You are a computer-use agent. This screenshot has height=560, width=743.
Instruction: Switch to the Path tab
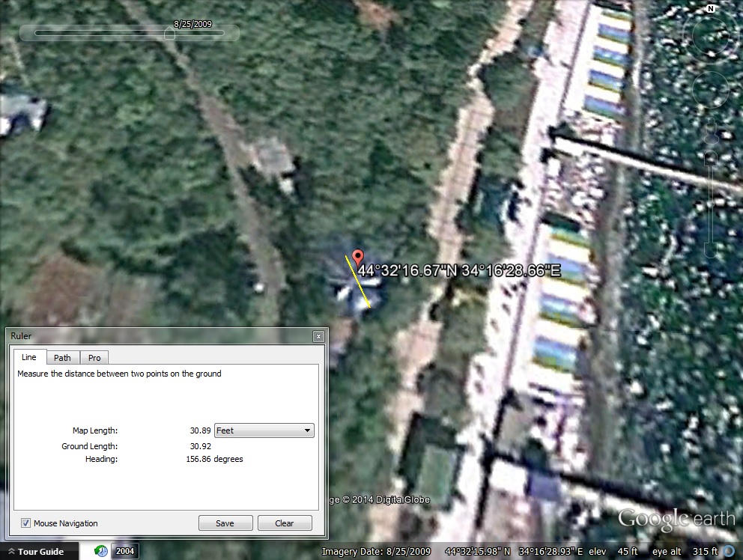pyautogui.click(x=62, y=358)
